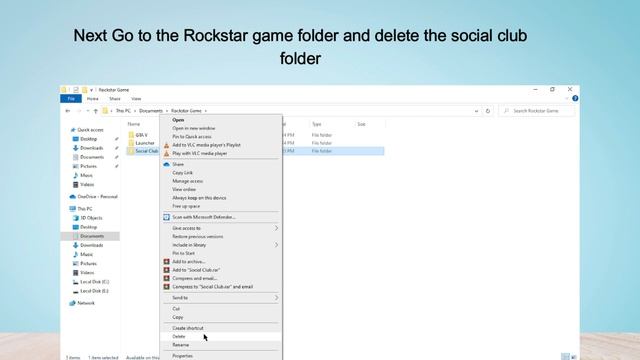This screenshot has height=360, width=640.
Task: Expand the Include in library submenu
Action: [x=221, y=245]
